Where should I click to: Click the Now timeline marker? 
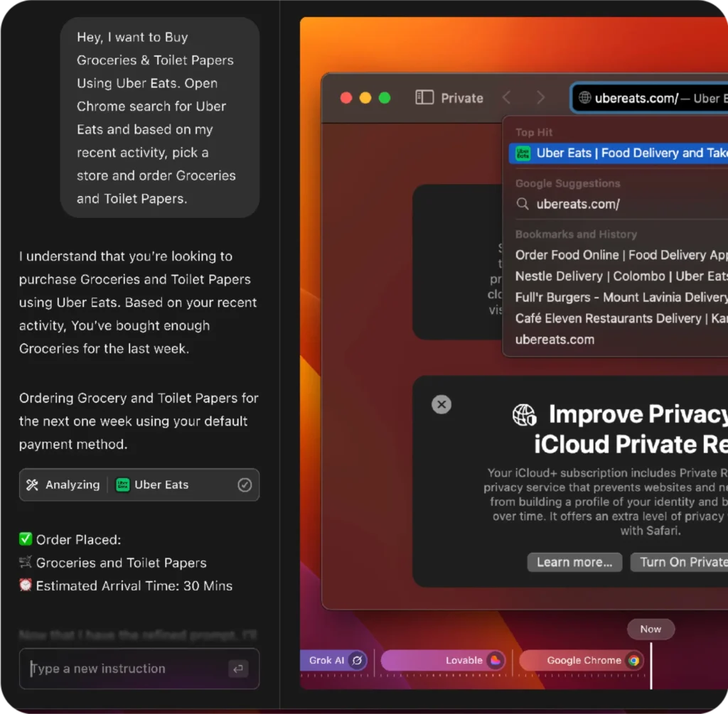[651, 629]
